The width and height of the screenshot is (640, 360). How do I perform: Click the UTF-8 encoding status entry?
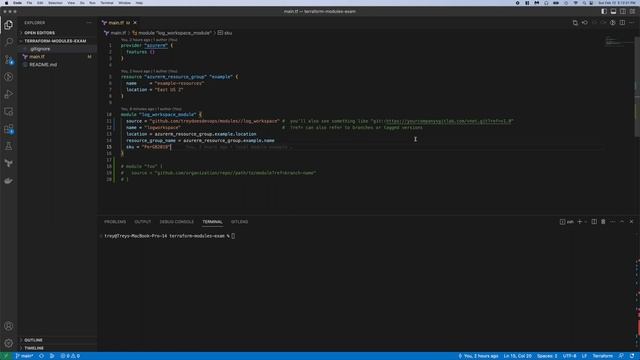coord(569,356)
